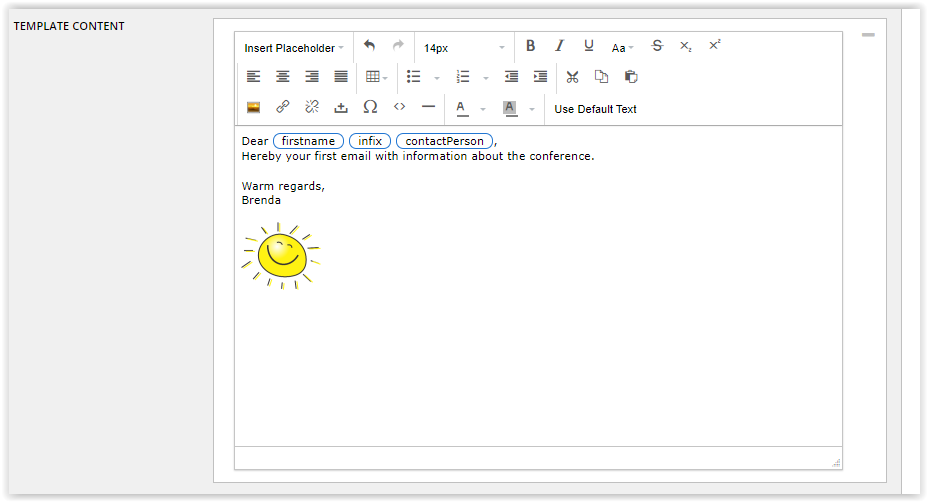
Task: Open the Insert Placeholder dropdown
Action: point(294,48)
